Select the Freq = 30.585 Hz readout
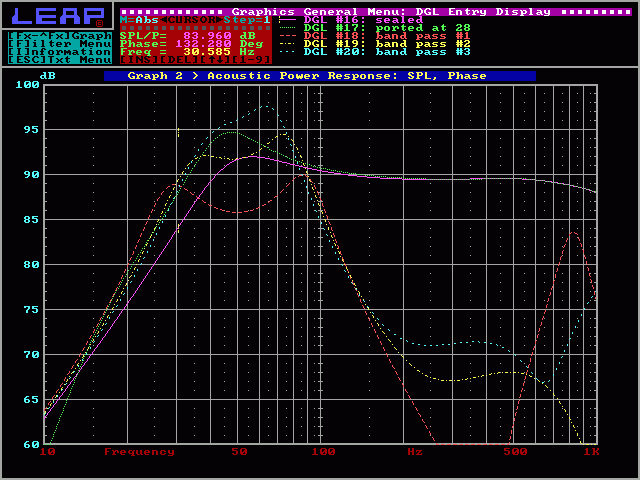This screenshot has height=480, width=640. pos(187,52)
